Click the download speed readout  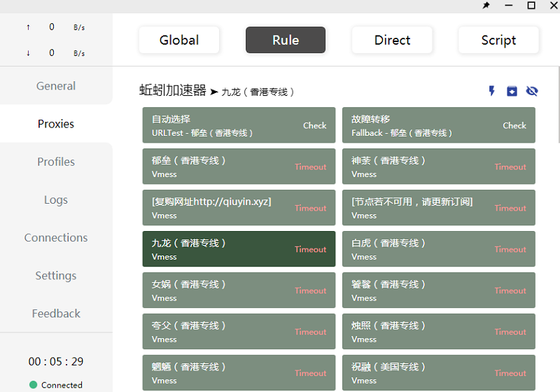[x=56, y=53]
